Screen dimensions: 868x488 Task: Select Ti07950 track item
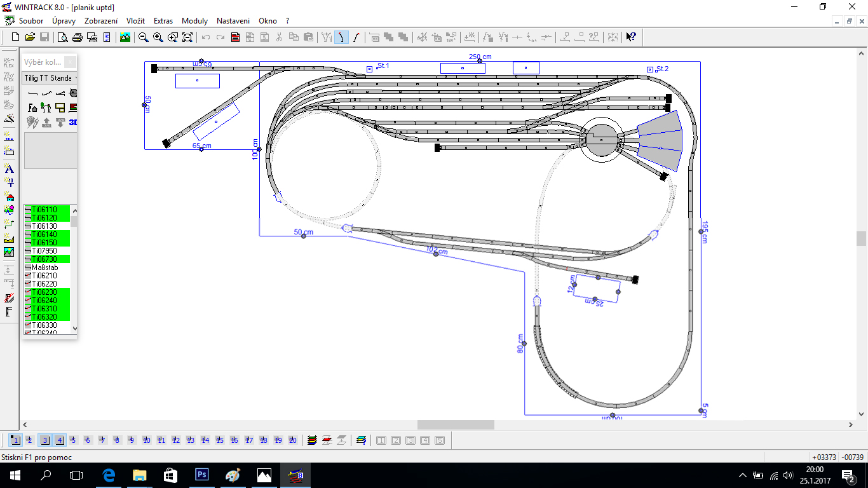click(44, 251)
